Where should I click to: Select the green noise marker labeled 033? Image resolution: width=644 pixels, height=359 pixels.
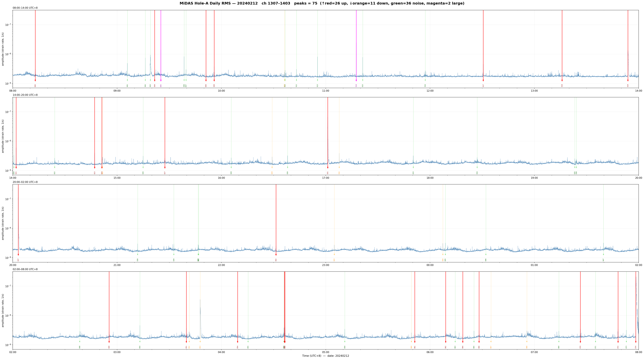click(x=413, y=167)
